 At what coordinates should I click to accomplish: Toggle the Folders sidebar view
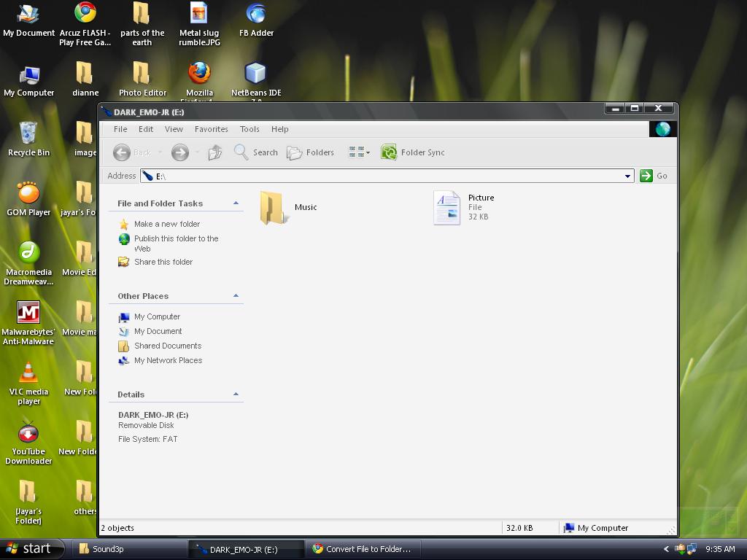310,152
